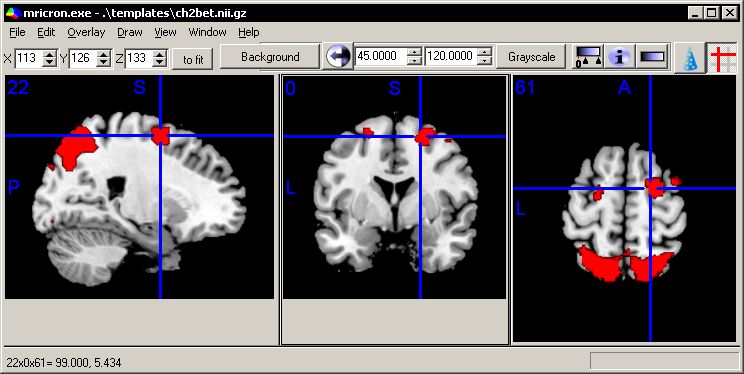
Task: Decrease the Y coordinate spinner down arrow
Action: [104, 63]
